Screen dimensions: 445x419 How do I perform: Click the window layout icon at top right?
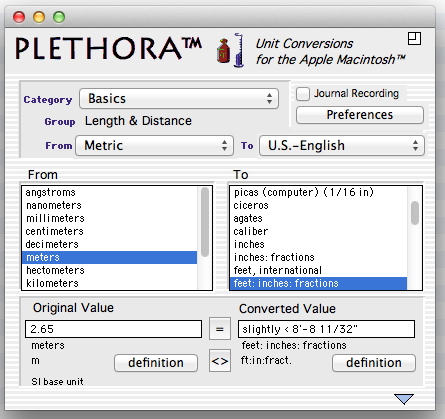click(x=414, y=39)
